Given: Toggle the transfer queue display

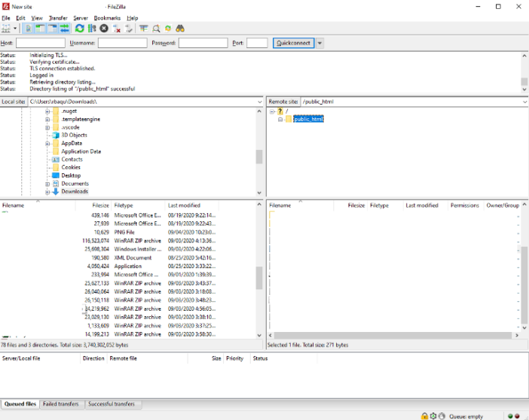Looking at the screenshot, I should (65, 29).
